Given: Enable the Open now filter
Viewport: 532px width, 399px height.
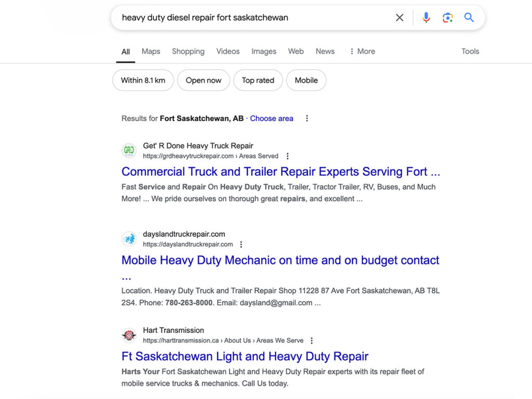Looking at the screenshot, I should [203, 80].
